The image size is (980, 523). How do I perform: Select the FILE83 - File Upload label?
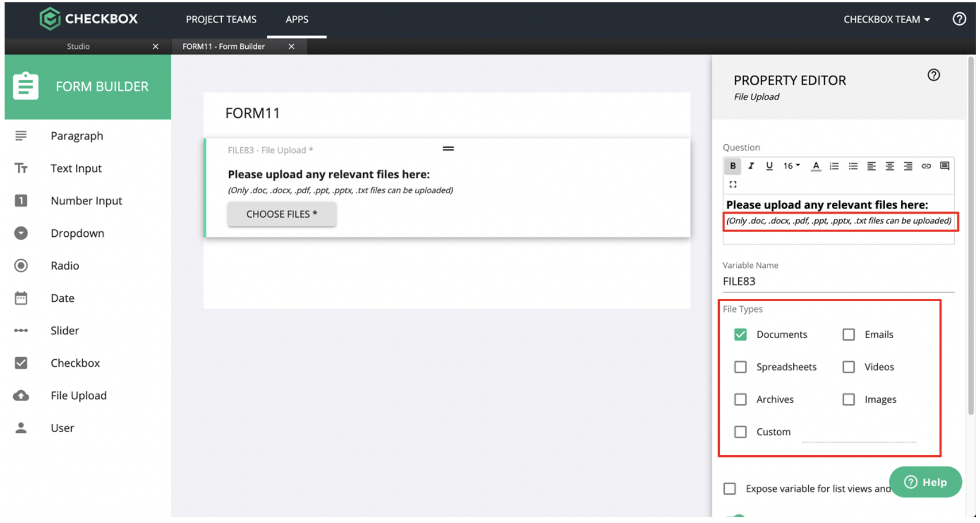pyautogui.click(x=270, y=150)
